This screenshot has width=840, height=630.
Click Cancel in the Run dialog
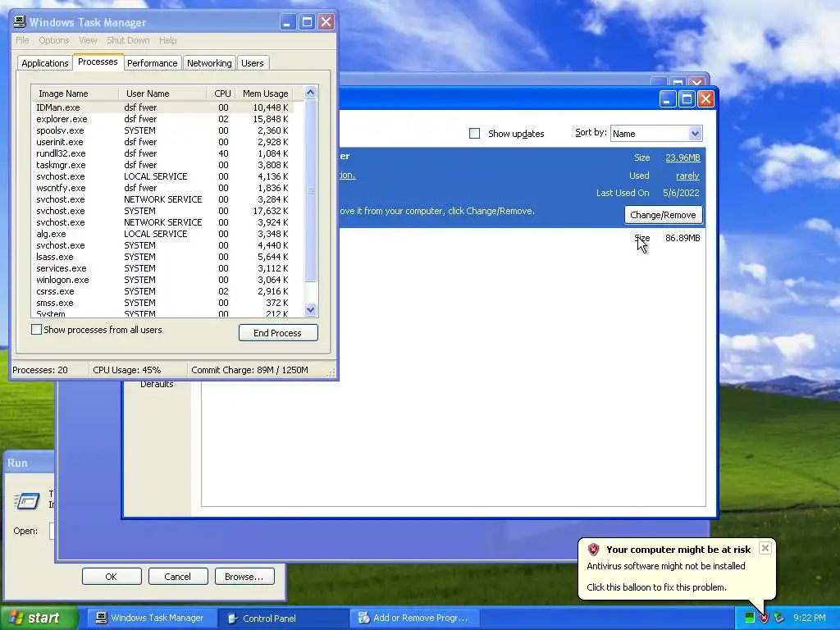(x=178, y=577)
